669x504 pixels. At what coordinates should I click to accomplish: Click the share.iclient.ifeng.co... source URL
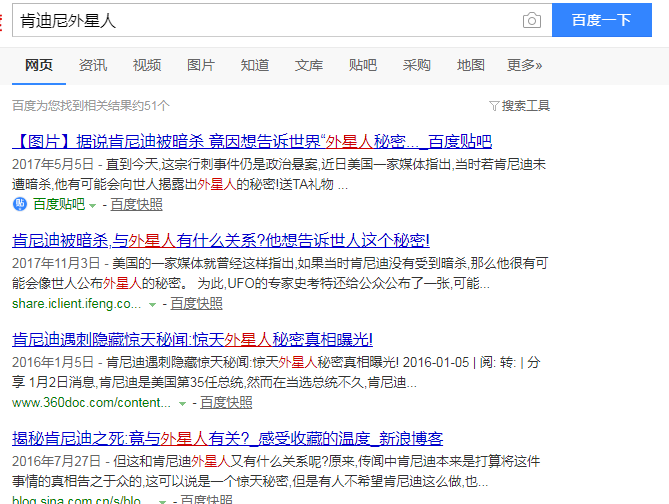(x=76, y=303)
